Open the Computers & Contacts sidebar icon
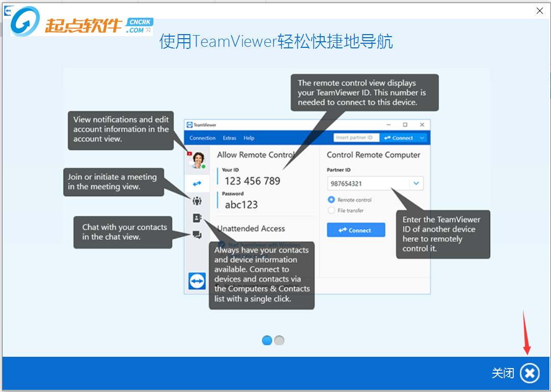The height and width of the screenshot is (392, 551). pyautogui.click(x=197, y=218)
